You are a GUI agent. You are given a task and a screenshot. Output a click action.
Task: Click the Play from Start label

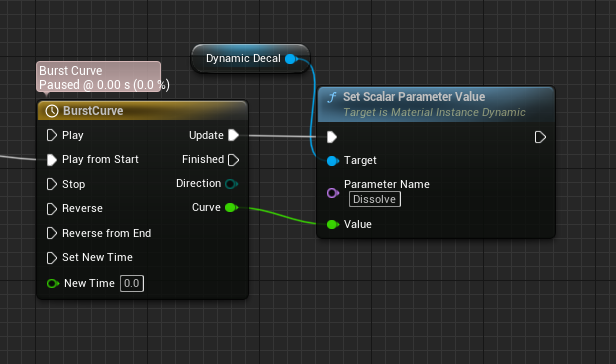pos(100,159)
